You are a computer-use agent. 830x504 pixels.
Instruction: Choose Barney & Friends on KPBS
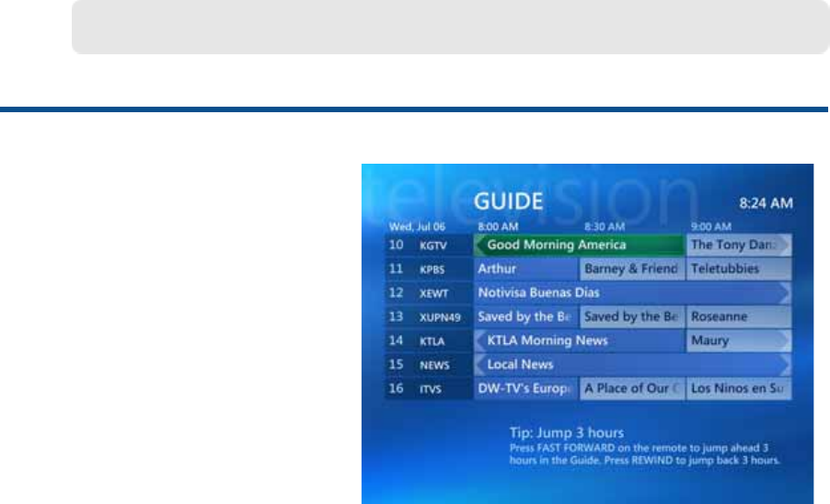632,269
